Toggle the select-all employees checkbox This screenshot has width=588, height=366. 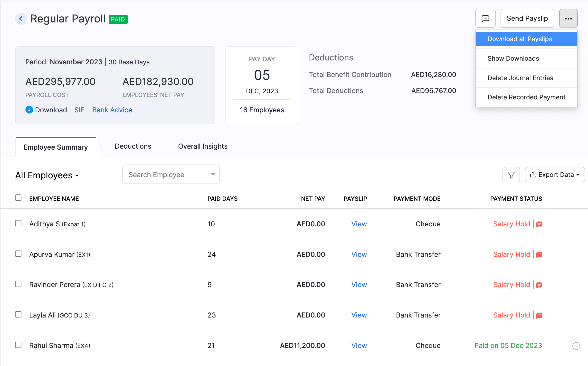tap(18, 198)
